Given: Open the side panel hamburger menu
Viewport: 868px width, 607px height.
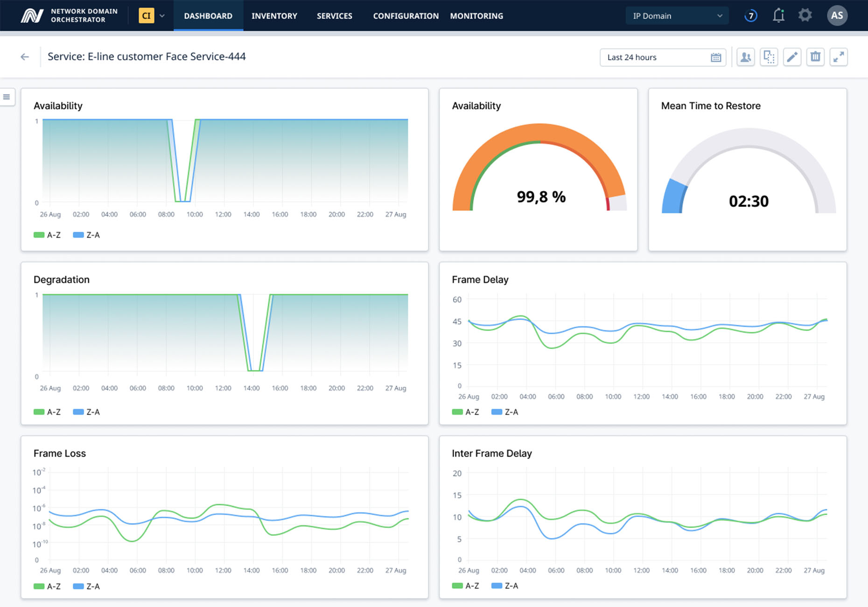Looking at the screenshot, I should (x=7, y=97).
